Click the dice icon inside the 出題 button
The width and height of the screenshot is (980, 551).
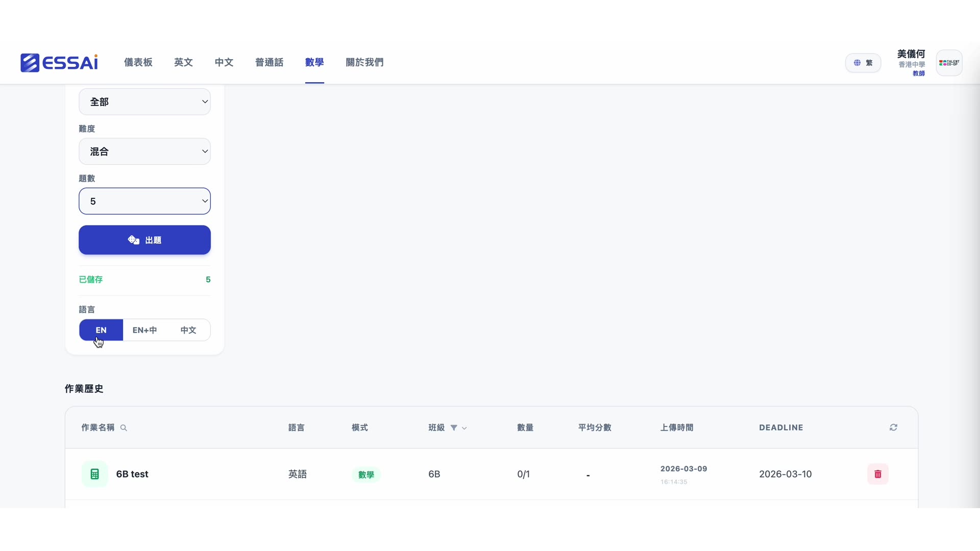point(133,240)
